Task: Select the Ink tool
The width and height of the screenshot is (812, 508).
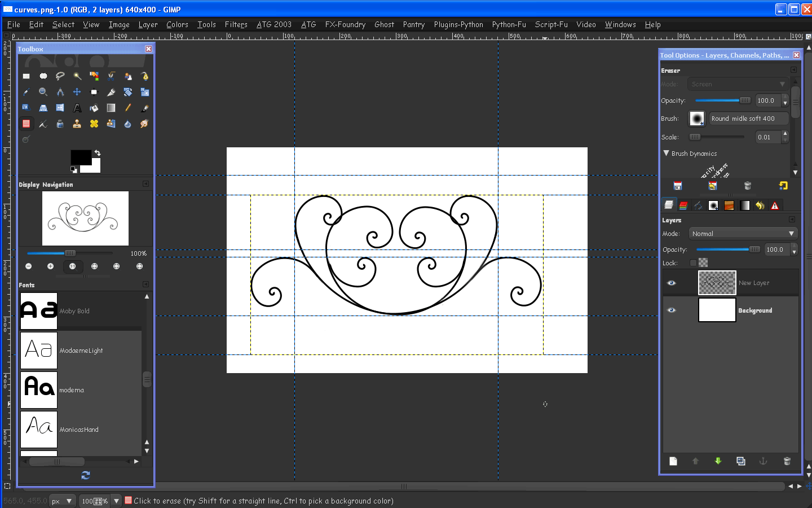Action: (60, 123)
